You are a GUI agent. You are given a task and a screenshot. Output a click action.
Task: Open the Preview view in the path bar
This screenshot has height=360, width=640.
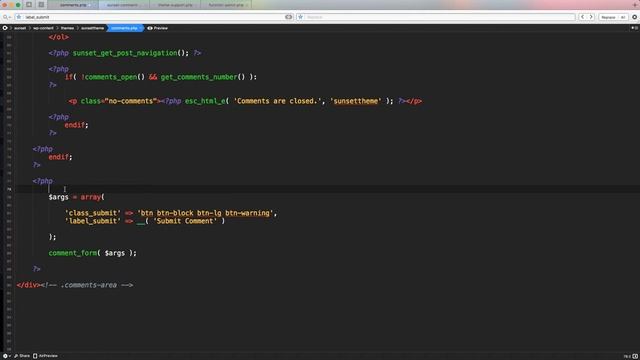click(x=158, y=28)
